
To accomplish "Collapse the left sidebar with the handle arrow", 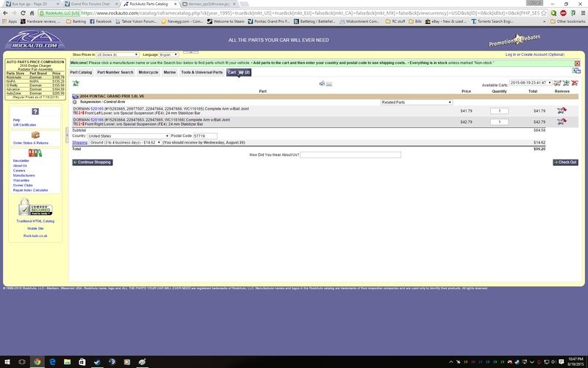I will click(x=67, y=135).
